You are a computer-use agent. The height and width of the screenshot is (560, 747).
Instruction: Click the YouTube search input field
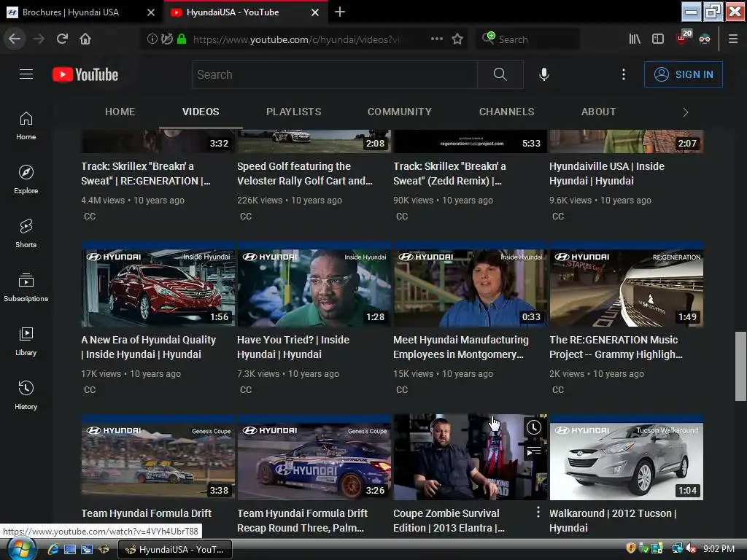334,74
